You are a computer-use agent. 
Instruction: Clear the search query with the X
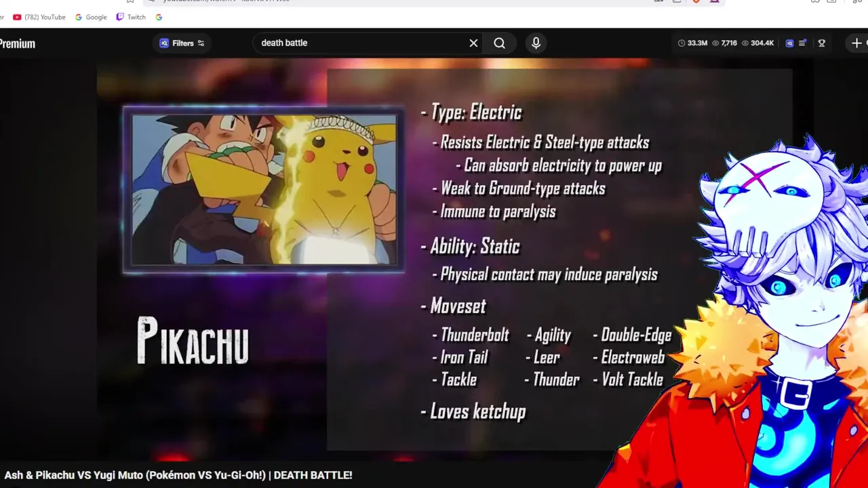click(473, 43)
